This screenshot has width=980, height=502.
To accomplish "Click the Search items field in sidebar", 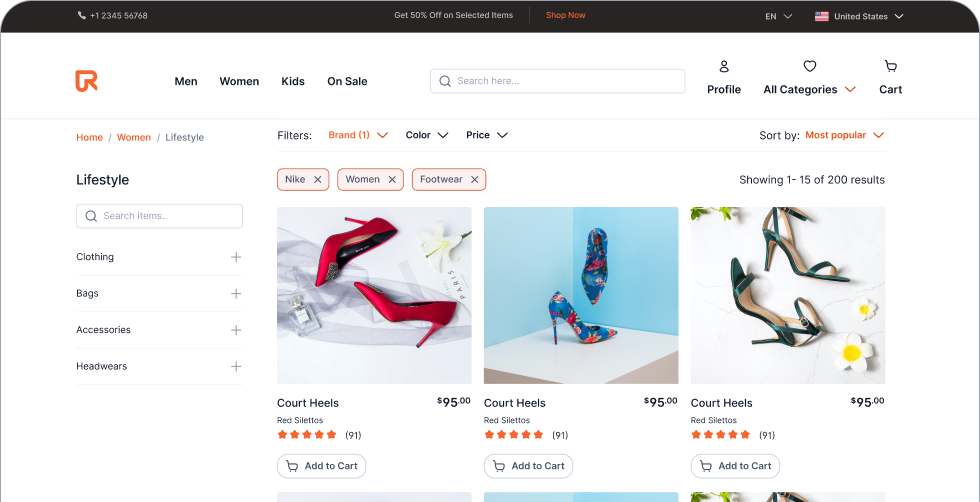I will (x=160, y=216).
